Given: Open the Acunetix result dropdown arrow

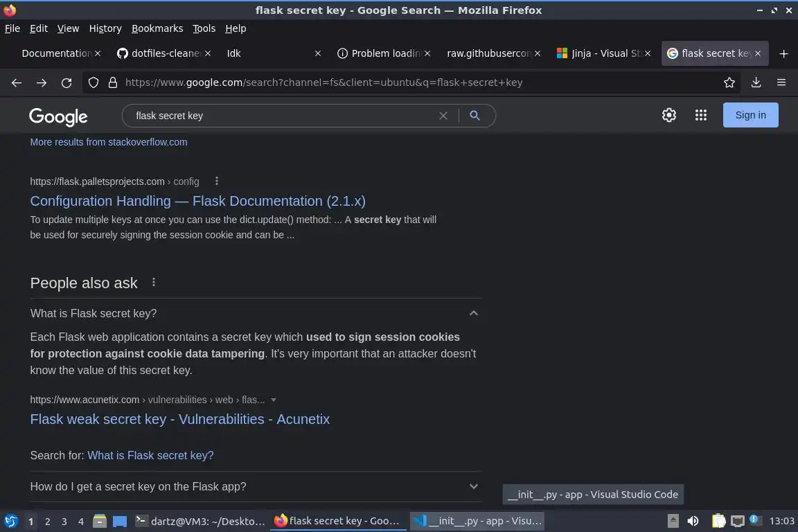Looking at the screenshot, I should point(274,400).
